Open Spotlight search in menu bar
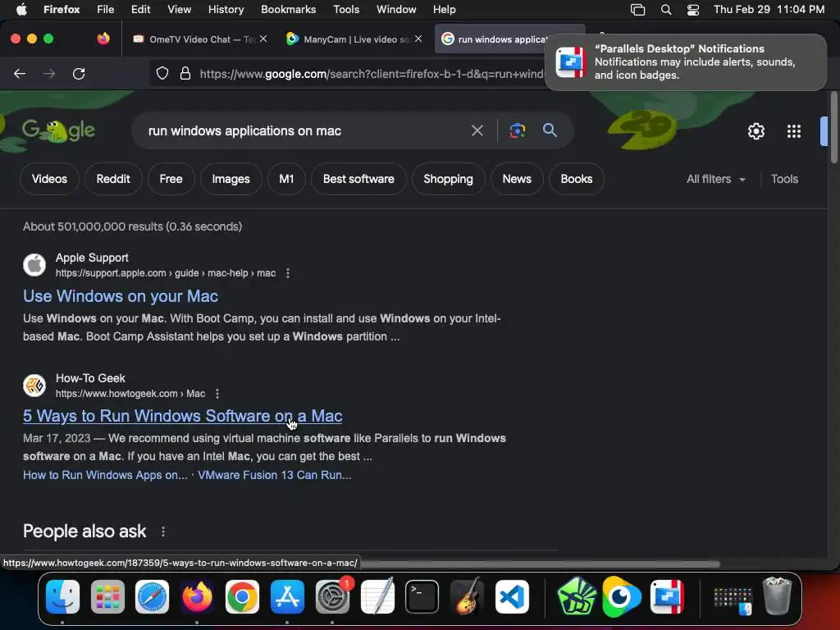Image resolution: width=840 pixels, height=630 pixels. 666,10
